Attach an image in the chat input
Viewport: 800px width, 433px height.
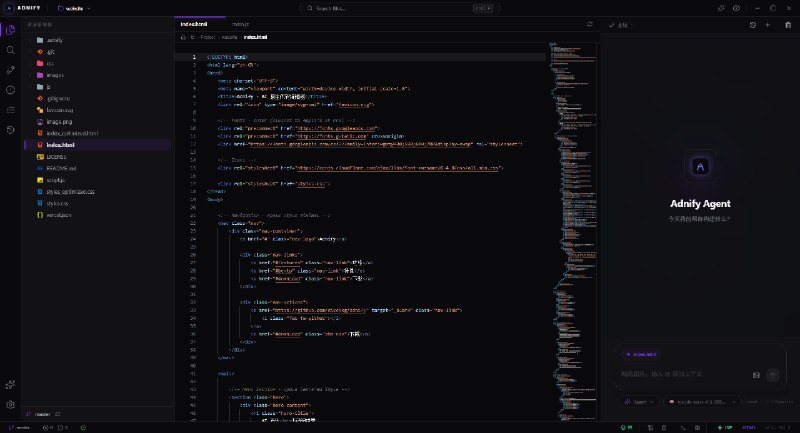pyautogui.click(x=756, y=375)
